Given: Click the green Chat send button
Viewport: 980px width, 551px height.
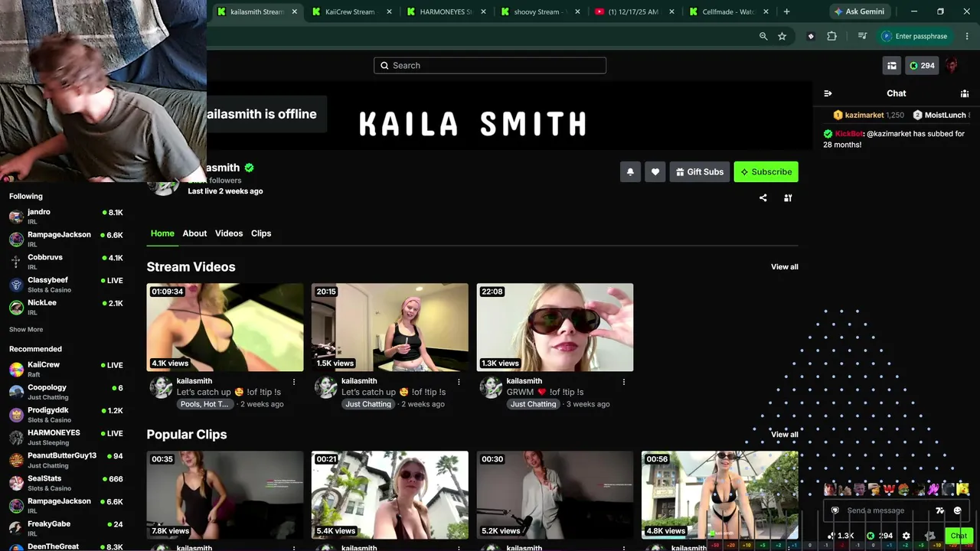Looking at the screenshot, I should [x=959, y=536].
